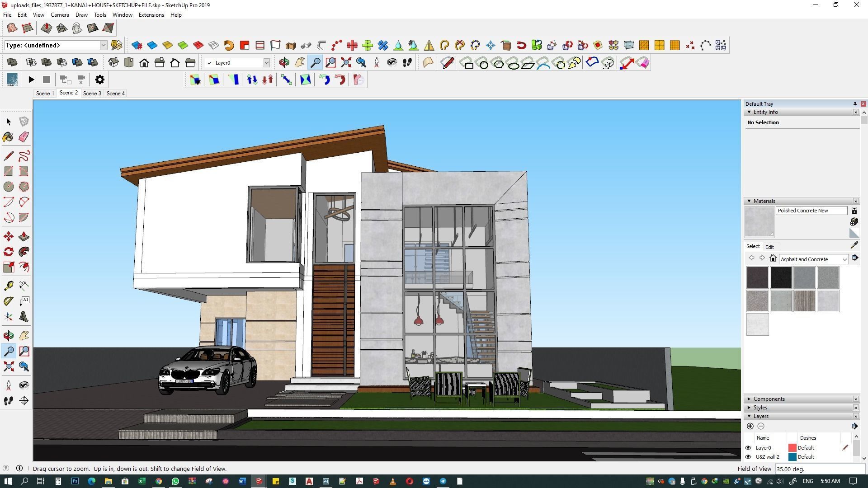The height and width of the screenshot is (488, 868).
Task: Select the Line pencil tool
Action: [x=9, y=156]
